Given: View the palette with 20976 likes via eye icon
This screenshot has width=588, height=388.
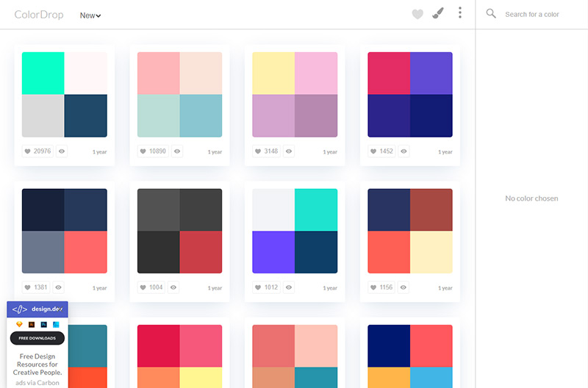Looking at the screenshot, I should pos(62,151).
